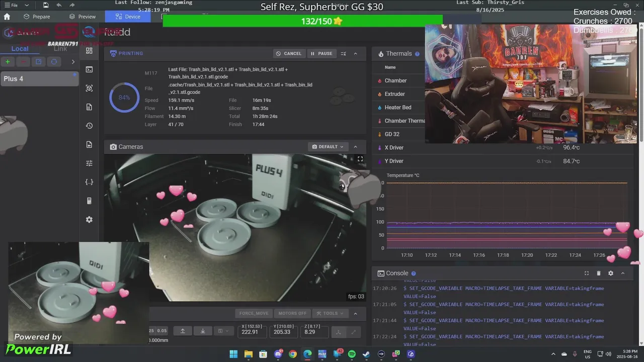Refresh the printer list
The height and width of the screenshot is (362, 644).
coord(54,62)
